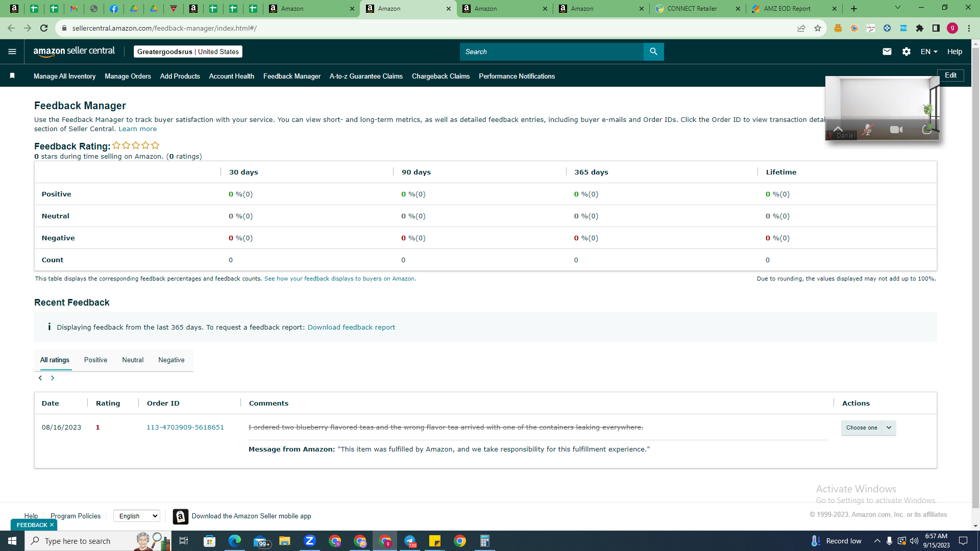Click the Edit navigation button
The height and width of the screenshot is (551, 980).
tap(951, 75)
